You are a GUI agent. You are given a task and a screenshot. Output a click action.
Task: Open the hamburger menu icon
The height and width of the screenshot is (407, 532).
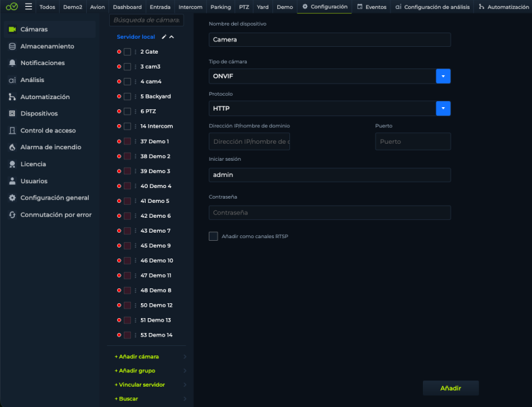(28, 7)
